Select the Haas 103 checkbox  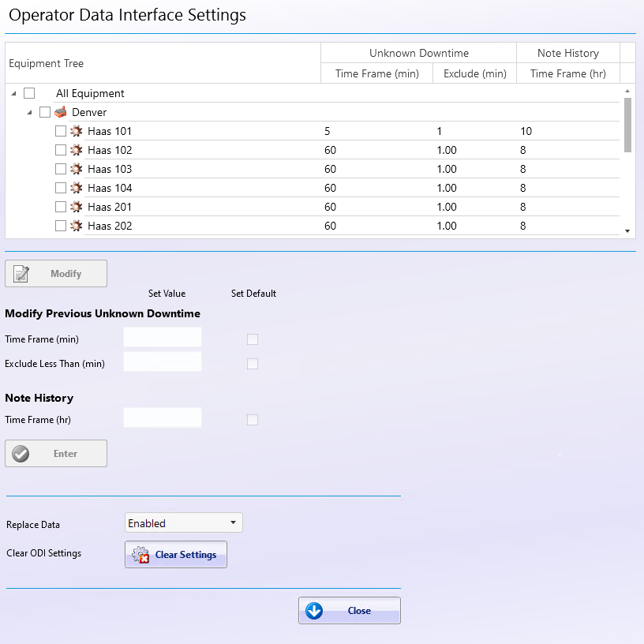tap(60, 169)
